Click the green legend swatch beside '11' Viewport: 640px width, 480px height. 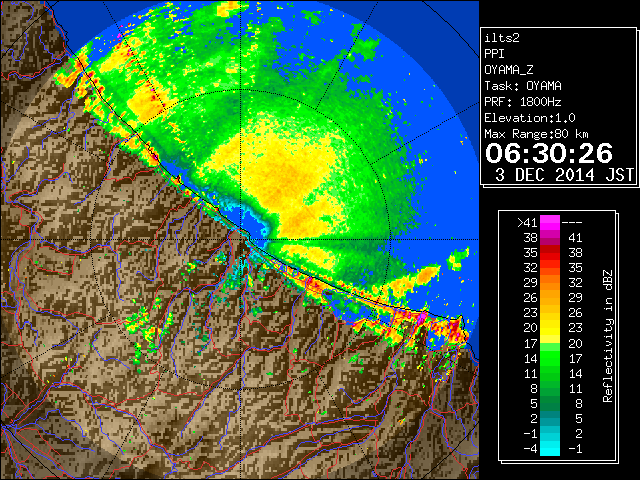[x=550, y=373]
